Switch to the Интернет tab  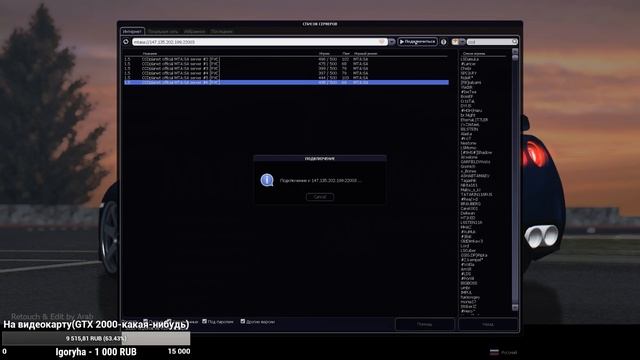click(x=132, y=31)
